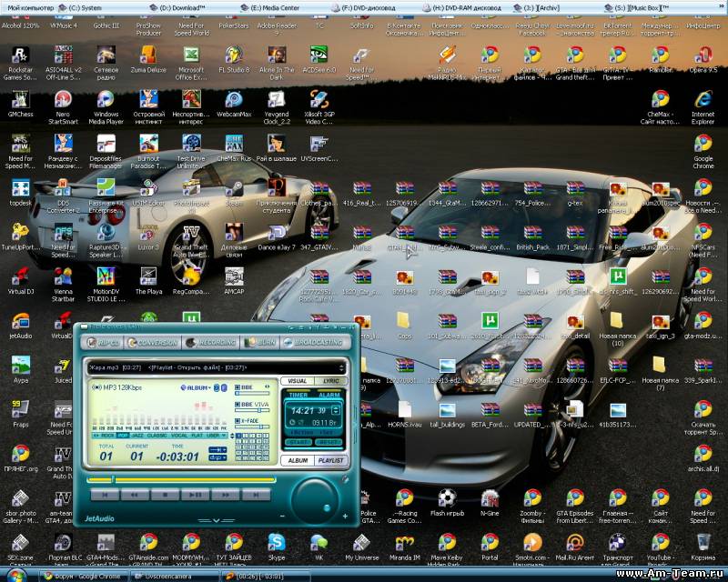Open Skype desktop shortcut
Screen dimensions: 728x582
coord(277,547)
